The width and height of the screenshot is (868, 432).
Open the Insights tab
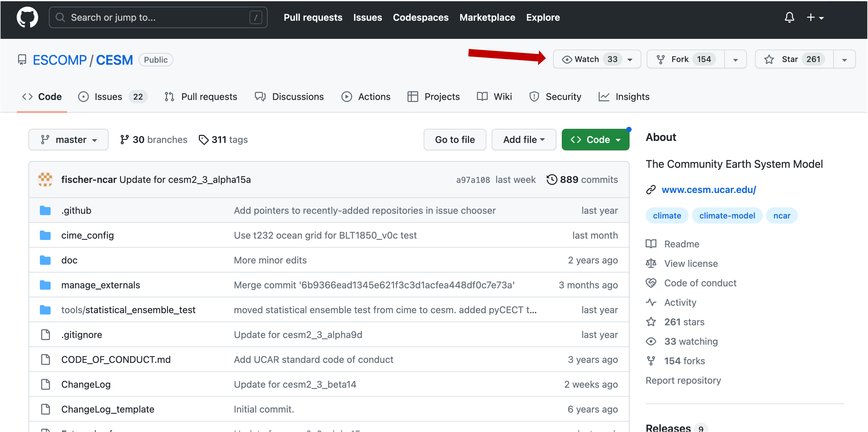click(x=624, y=96)
